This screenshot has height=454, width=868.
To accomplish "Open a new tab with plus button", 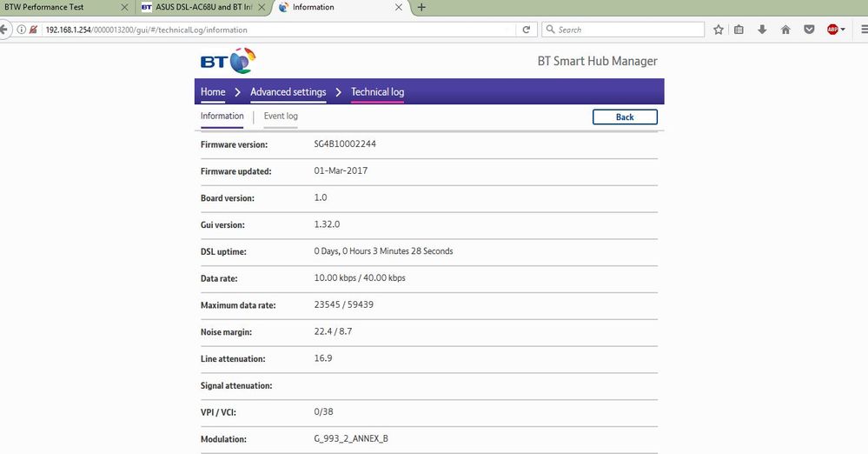I will point(421,7).
